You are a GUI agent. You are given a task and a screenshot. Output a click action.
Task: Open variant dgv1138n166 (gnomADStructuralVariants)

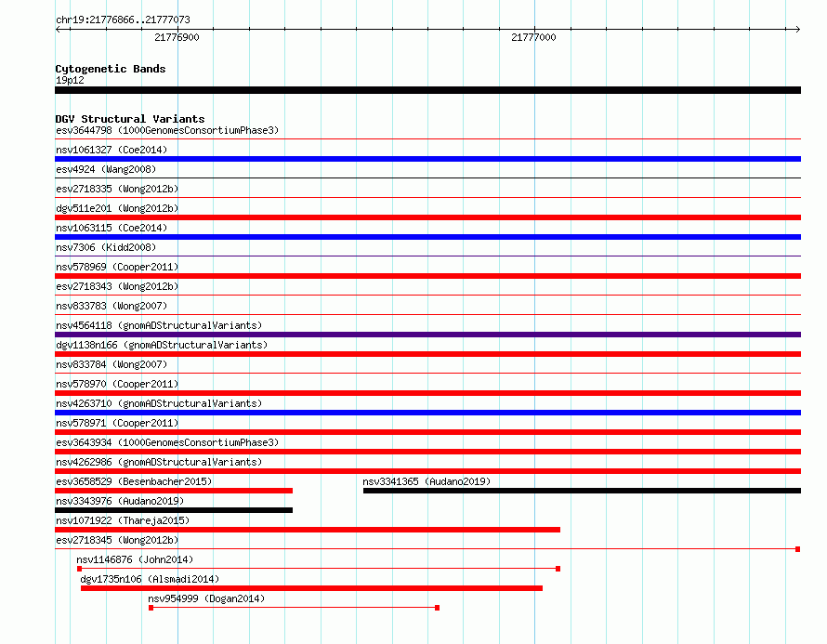pos(162,345)
